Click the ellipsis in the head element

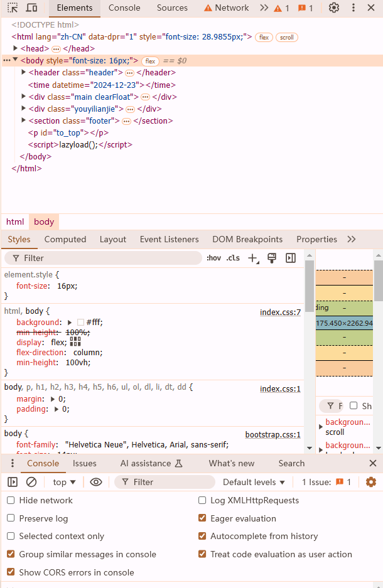point(56,49)
